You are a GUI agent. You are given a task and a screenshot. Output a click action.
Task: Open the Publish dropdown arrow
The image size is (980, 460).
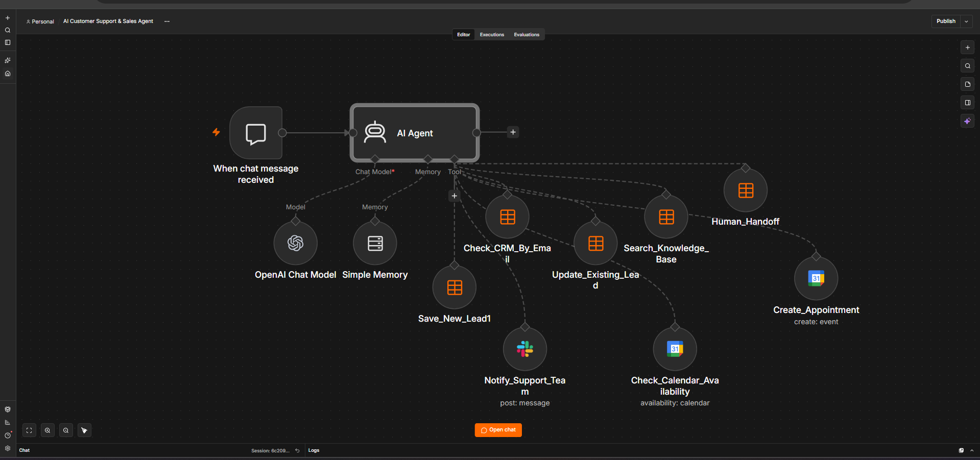[966, 21]
